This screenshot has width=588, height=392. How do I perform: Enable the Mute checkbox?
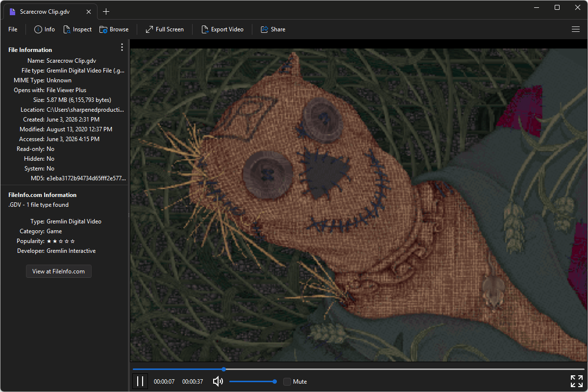pyautogui.click(x=287, y=381)
